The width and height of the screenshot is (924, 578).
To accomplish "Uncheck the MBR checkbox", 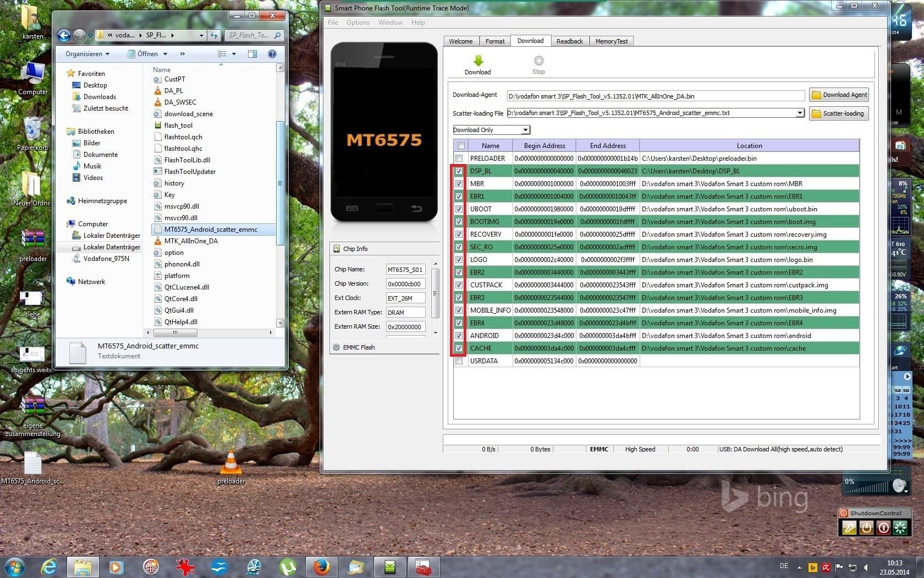I will pyautogui.click(x=459, y=184).
